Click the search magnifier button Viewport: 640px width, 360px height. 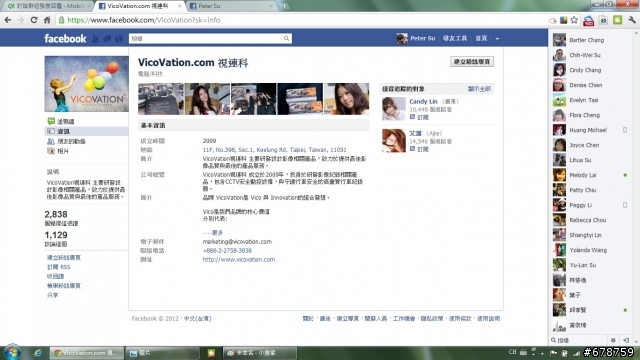click(x=286, y=38)
